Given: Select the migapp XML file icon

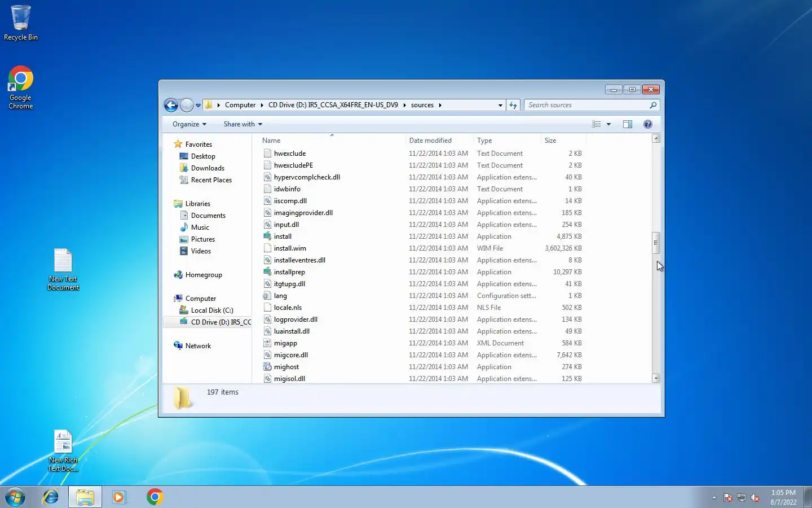Looking at the screenshot, I should pos(267,343).
